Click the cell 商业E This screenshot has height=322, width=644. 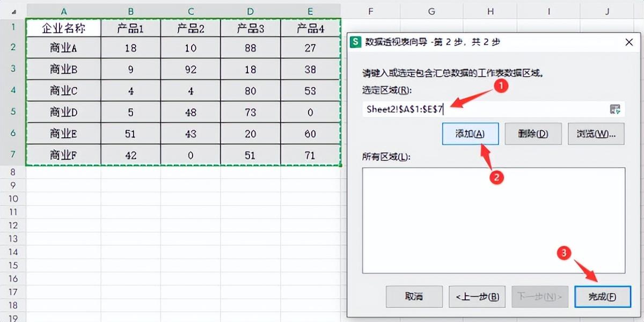tap(64, 134)
